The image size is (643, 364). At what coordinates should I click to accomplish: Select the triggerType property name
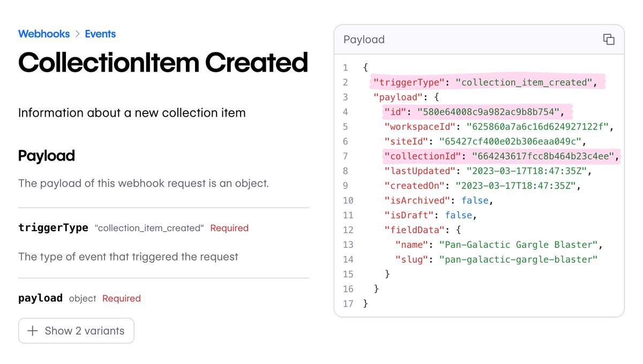coord(53,227)
